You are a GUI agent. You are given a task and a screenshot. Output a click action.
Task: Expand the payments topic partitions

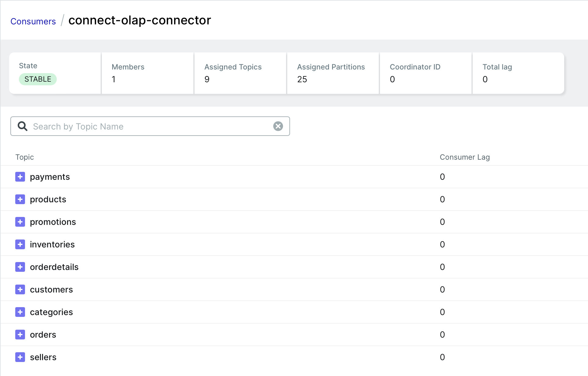20,177
